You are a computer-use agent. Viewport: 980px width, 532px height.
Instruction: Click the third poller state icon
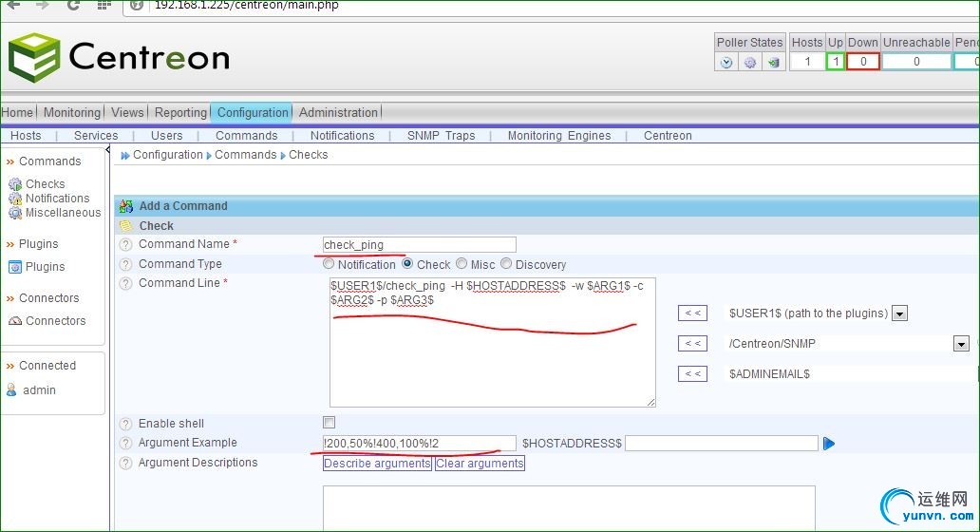pos(774,62)
